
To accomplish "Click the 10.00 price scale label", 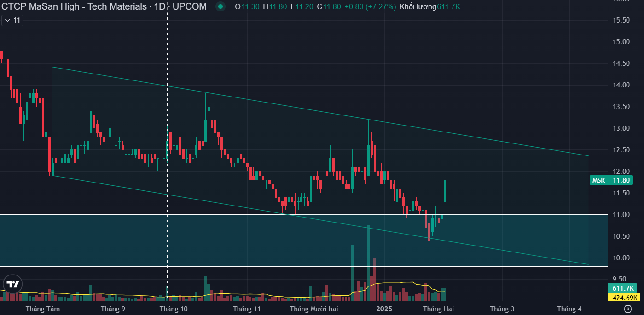I will click(621, 258).
